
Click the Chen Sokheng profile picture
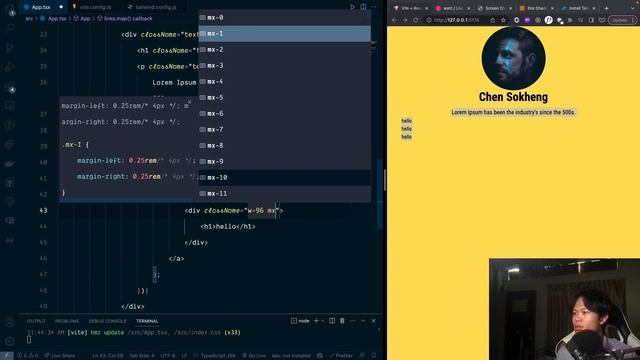pos(513,58)
